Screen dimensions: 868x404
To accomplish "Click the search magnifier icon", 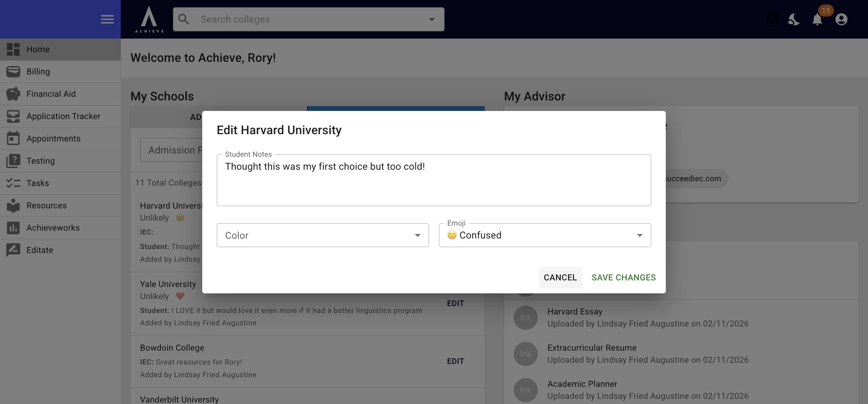I will 183,19.
